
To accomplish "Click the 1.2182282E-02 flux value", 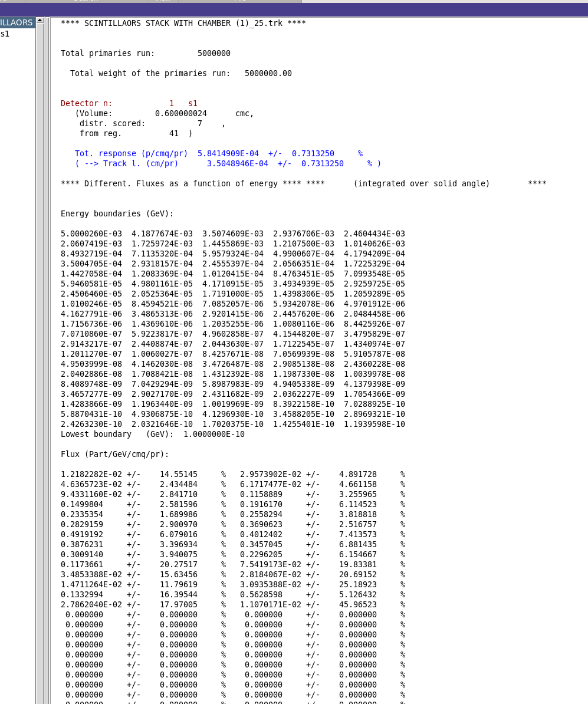I will click(x=91, y=475).
